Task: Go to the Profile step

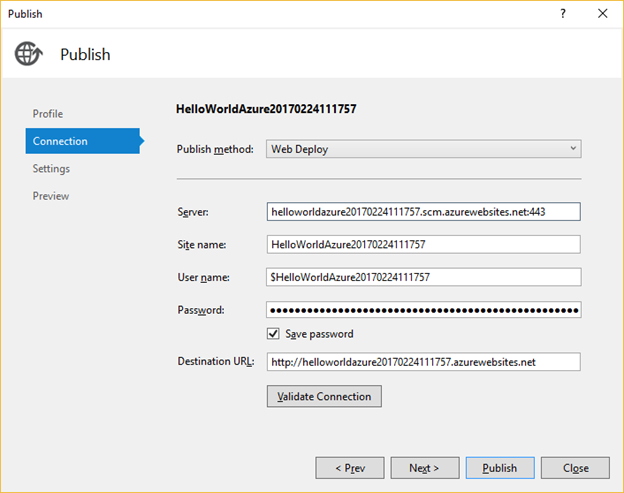Action: pos(48,114)
